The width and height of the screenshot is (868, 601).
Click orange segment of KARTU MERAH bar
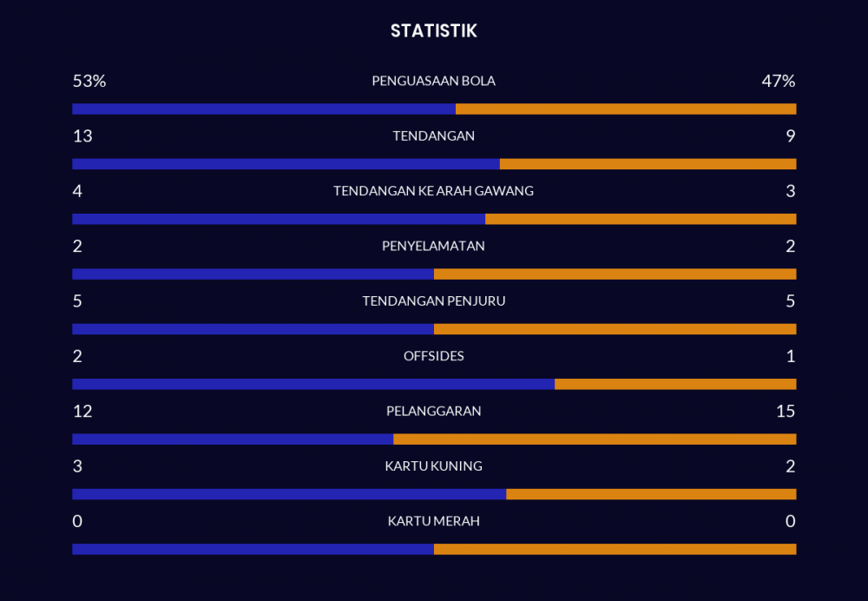pyautogui.click(x=615, y=549)
